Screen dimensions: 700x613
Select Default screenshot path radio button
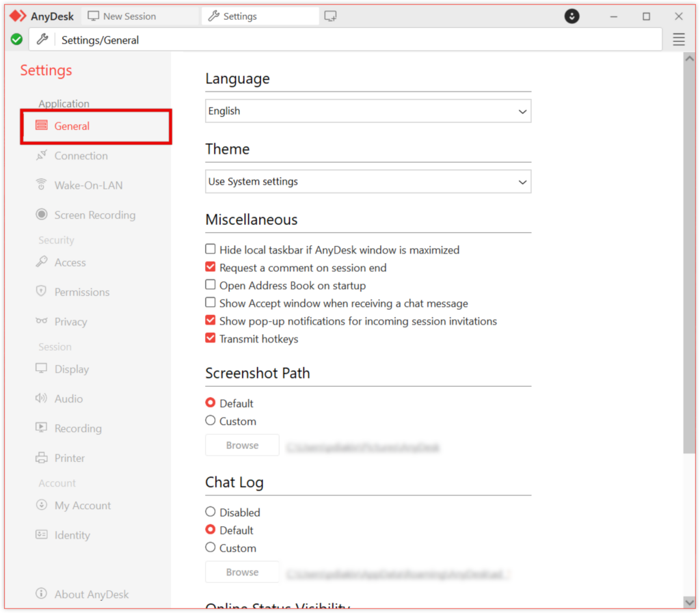211,403
